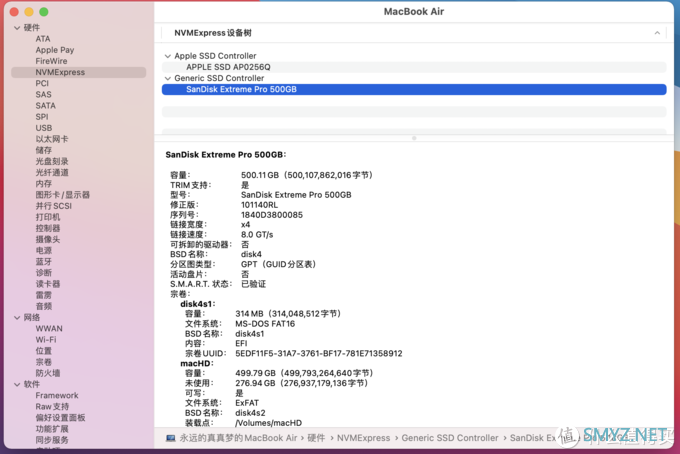Collapse the Generic SSD Controller node
680x454 pixels.
[168, 78]
